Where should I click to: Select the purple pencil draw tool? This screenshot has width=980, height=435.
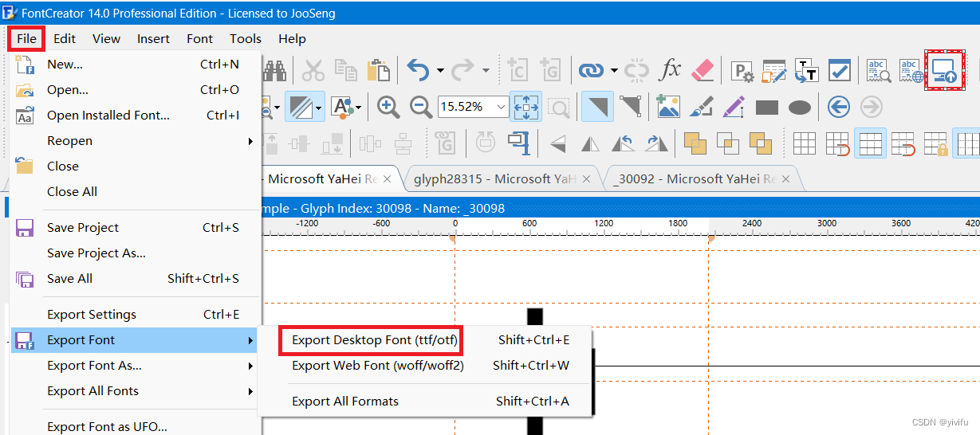click(x=734, y=106)
